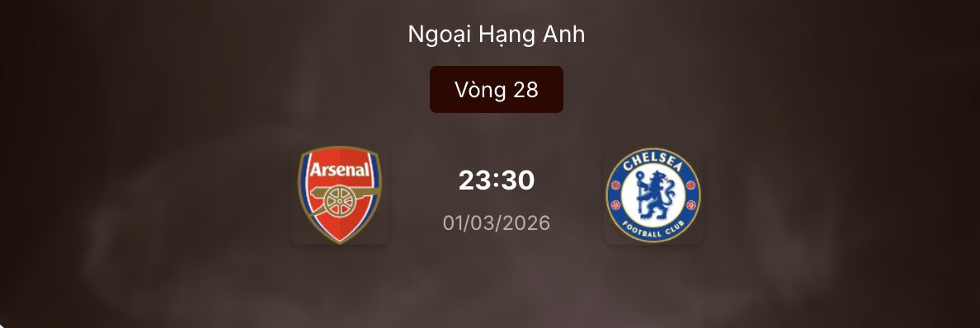The image size is (980, 328).
Task: Open the Chelsea team crest
Action: pyautogui.click(x=653, y=195)
